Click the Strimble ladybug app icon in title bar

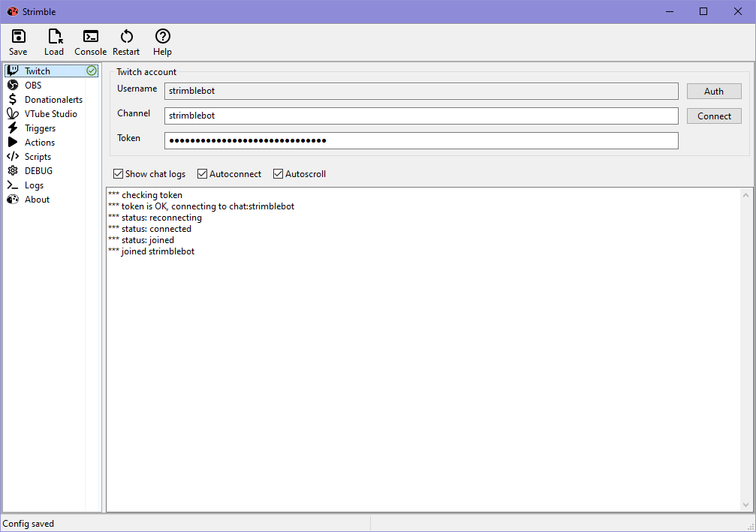(13, 11)
